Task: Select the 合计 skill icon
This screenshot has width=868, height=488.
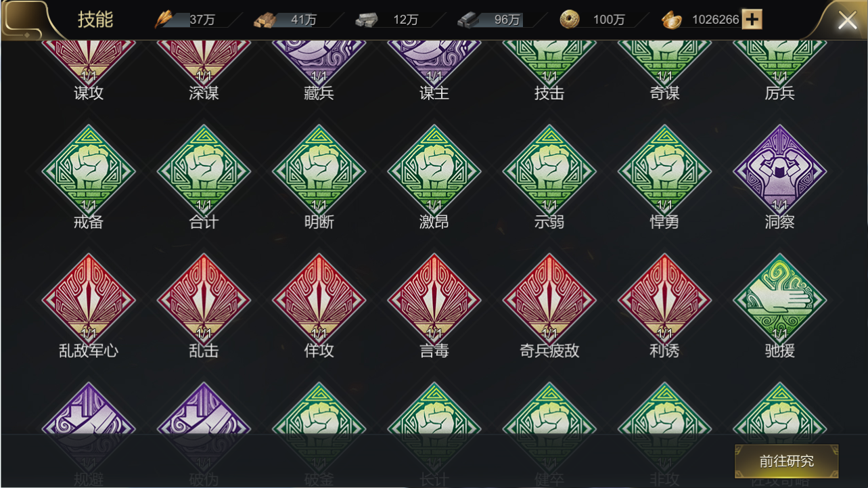Action: (204, 171)
